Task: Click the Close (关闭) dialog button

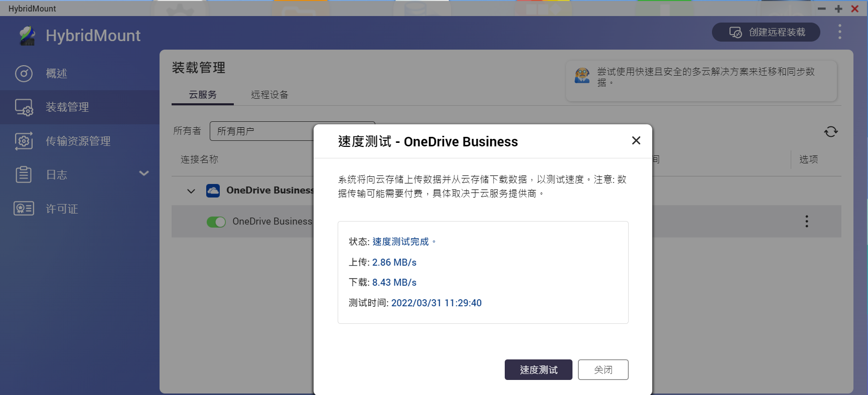Action: pos(603,370)
